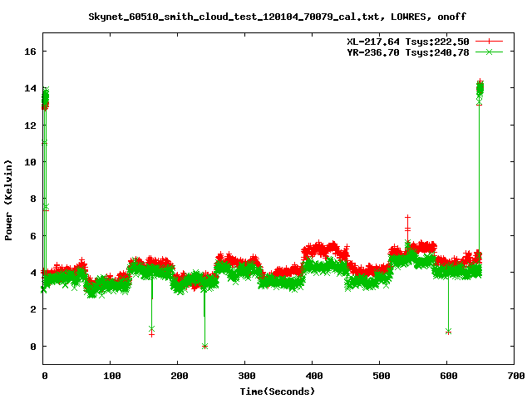Click the calibration spike cluster near 650 seconds
Screen dimensions: 532x399
click(x=480, y=90)
